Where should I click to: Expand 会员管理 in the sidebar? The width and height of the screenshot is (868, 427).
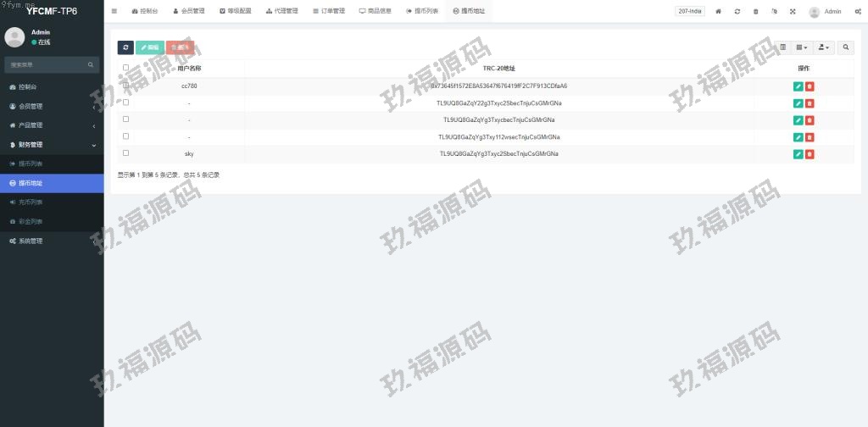(x=51, y=106)
